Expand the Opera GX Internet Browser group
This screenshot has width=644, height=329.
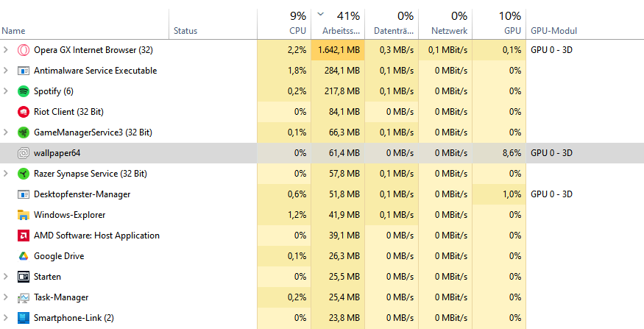coord(6,50)
